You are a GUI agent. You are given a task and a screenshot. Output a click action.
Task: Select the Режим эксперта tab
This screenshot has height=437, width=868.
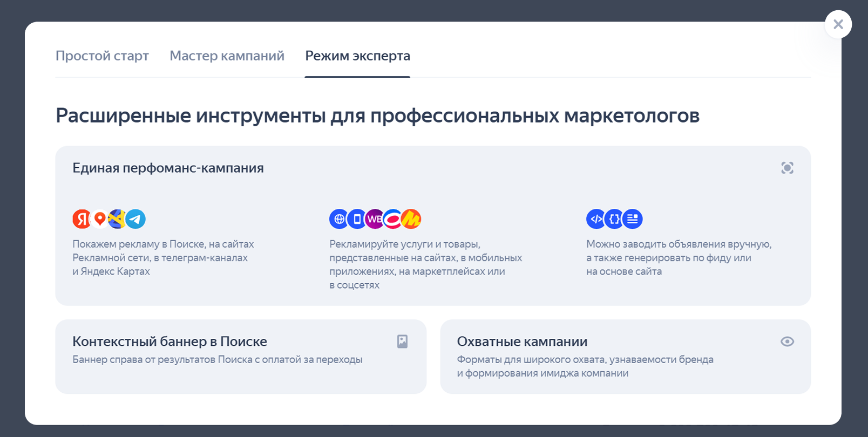(357, 56)
